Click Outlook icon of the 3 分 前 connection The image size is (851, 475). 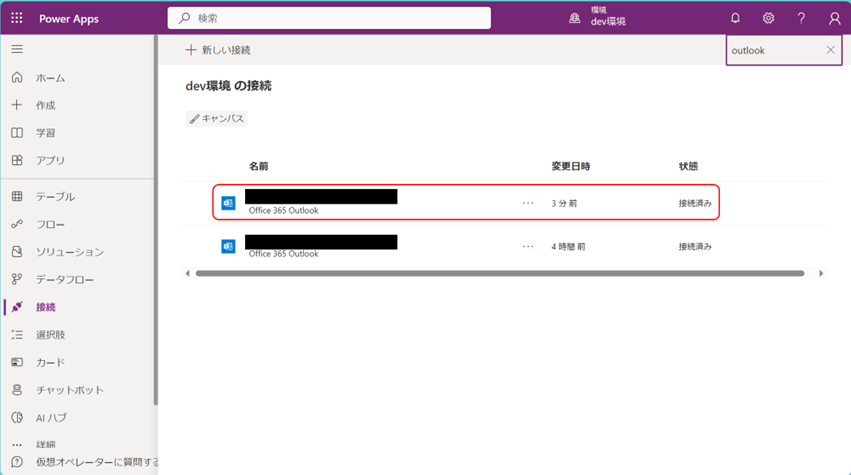[x=228, y=203]
